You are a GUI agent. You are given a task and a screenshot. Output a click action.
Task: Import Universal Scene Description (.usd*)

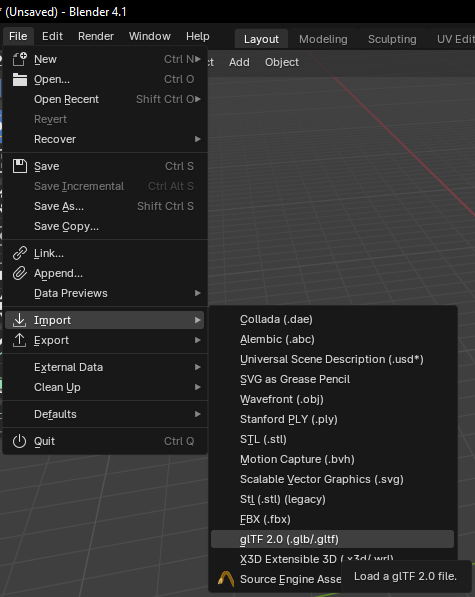pyautogui.click(x=333, y=359)
